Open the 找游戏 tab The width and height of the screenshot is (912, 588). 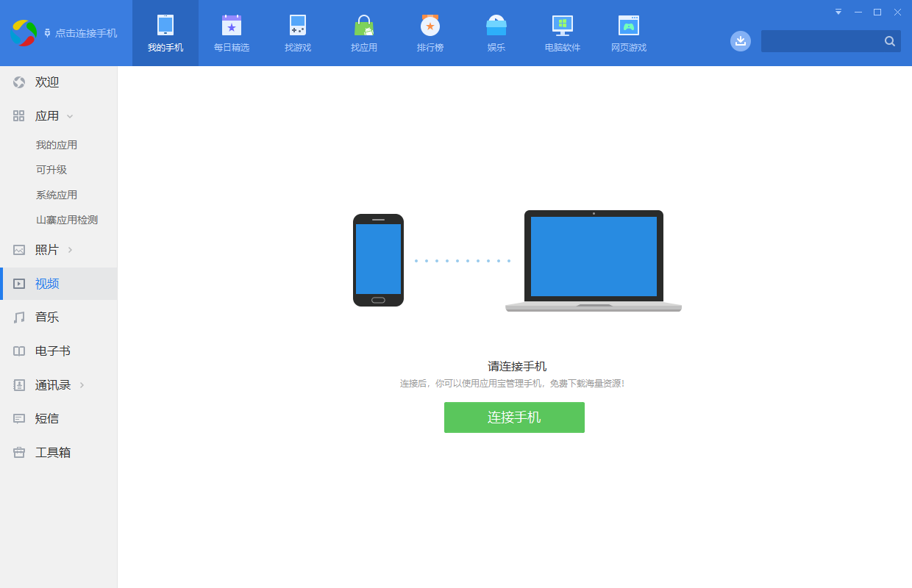(x=298, y=33)
